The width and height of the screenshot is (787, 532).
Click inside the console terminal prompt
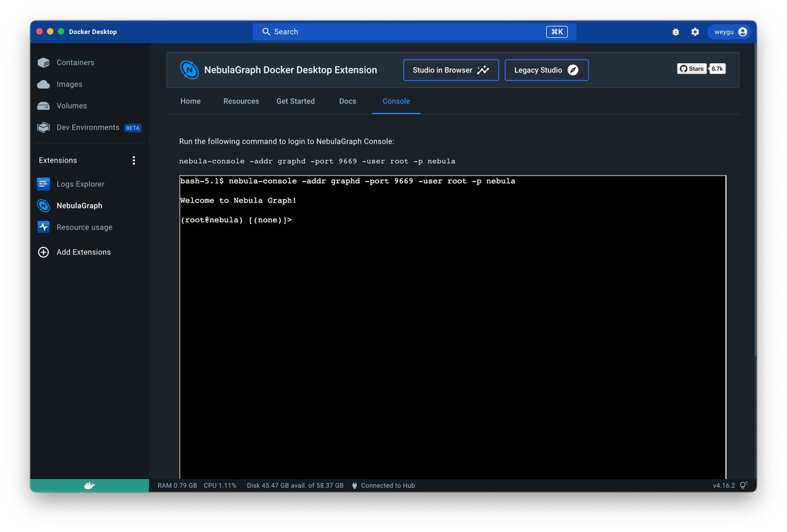(236, 220)
